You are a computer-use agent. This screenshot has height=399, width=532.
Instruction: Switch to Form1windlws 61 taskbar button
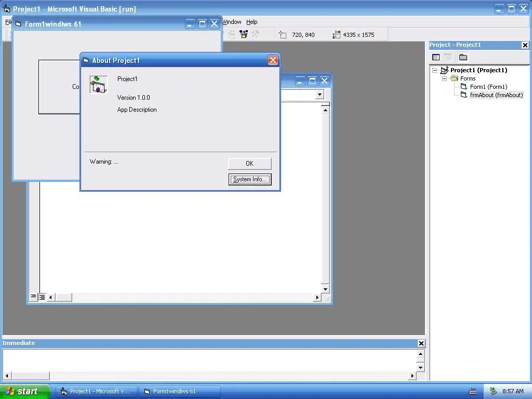[180, 391]
